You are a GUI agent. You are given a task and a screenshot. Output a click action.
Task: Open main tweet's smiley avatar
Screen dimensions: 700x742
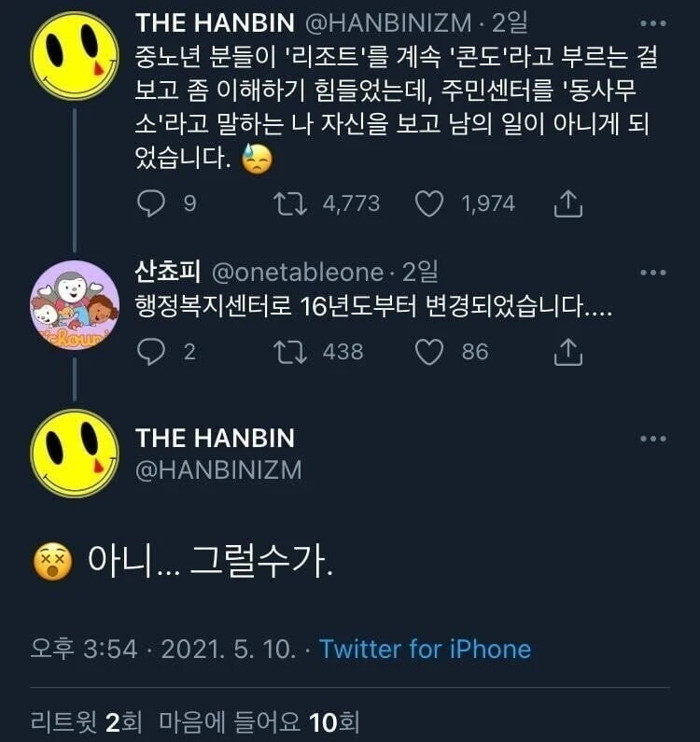(x=75, y=454)
